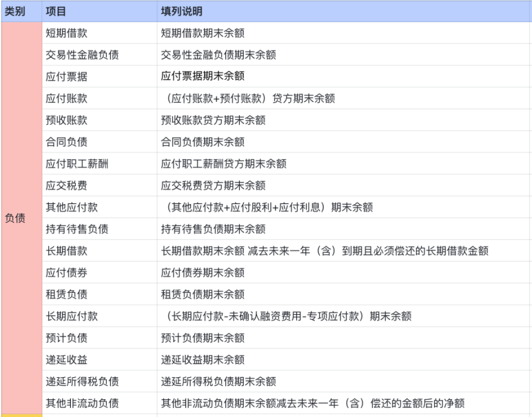
Task: Select the 应付票据 item cell
Action: coord(100,77)
